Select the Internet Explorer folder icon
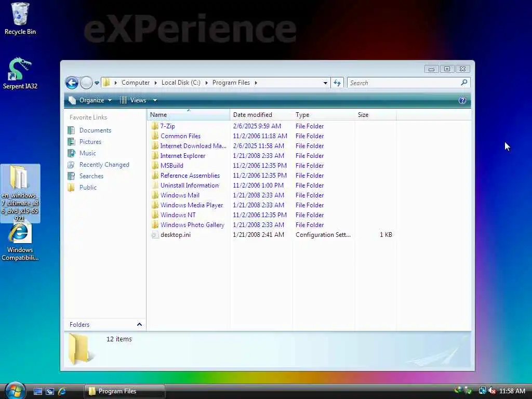This screenshot has height=399, width=532. 155,156
